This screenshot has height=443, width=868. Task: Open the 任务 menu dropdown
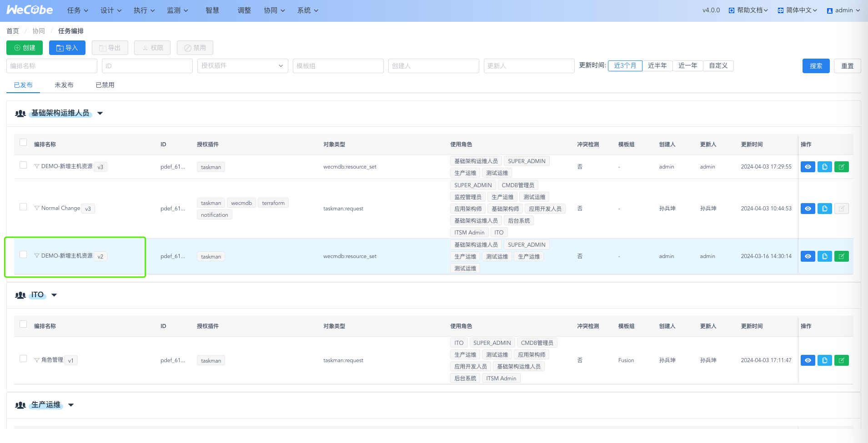(78, 10)
